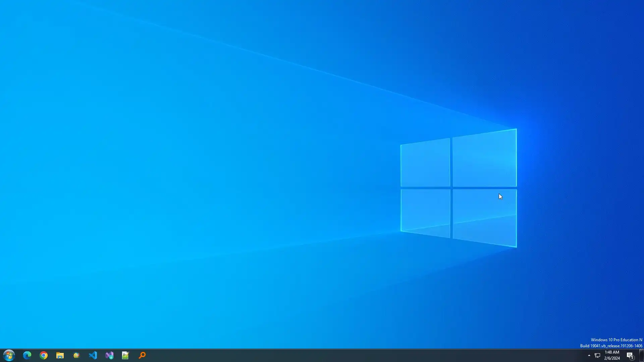
Task: Open the Windows Start menu orb
Action: (x=9, y=355)
